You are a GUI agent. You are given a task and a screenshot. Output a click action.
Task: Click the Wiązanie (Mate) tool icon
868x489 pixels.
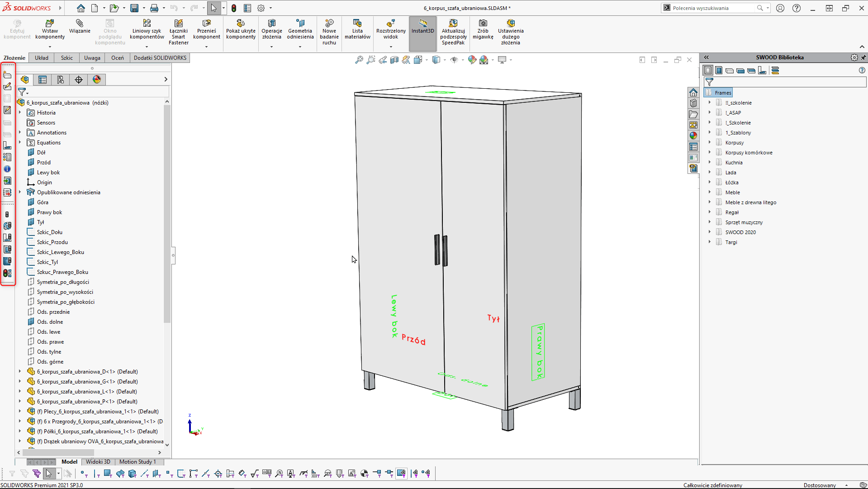[80, 24]
